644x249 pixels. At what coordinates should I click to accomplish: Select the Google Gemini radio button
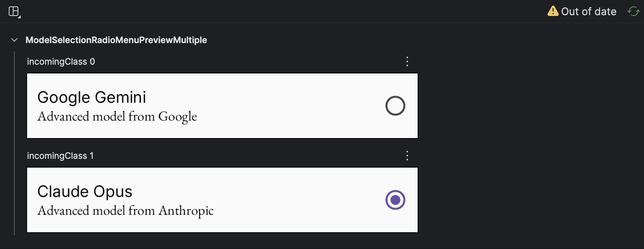(395, 106)
